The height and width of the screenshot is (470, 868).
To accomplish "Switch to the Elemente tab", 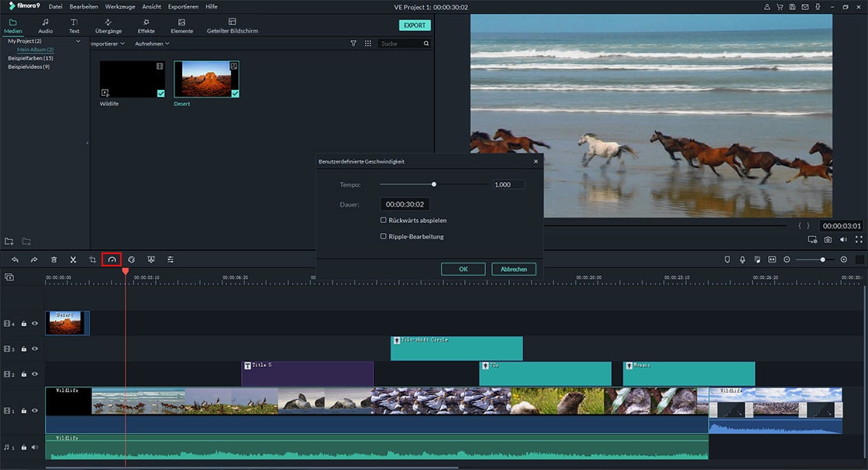I will [x=181, y=26].
